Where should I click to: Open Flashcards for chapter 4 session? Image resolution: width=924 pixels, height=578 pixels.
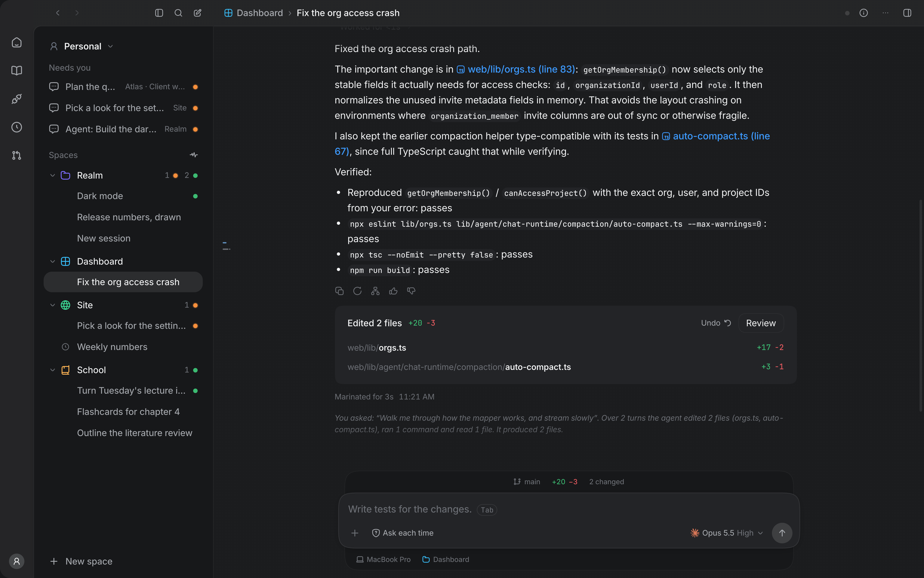pos(123,412)
